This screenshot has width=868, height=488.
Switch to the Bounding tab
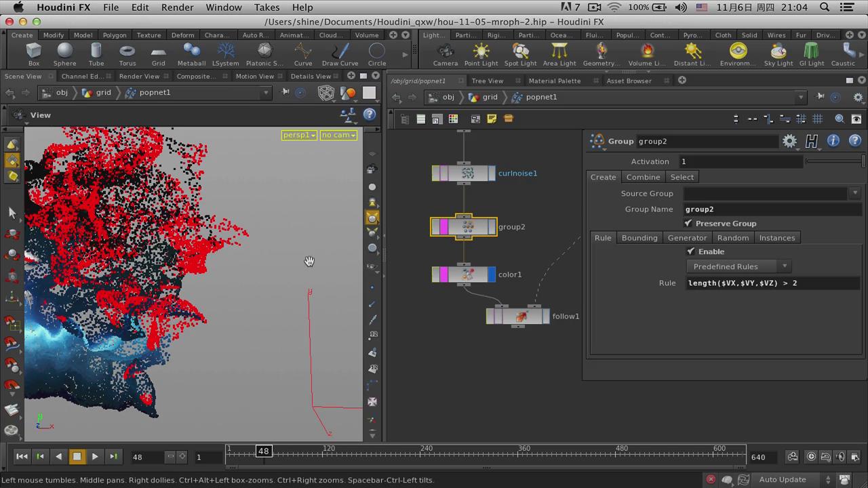click(639, 238)
